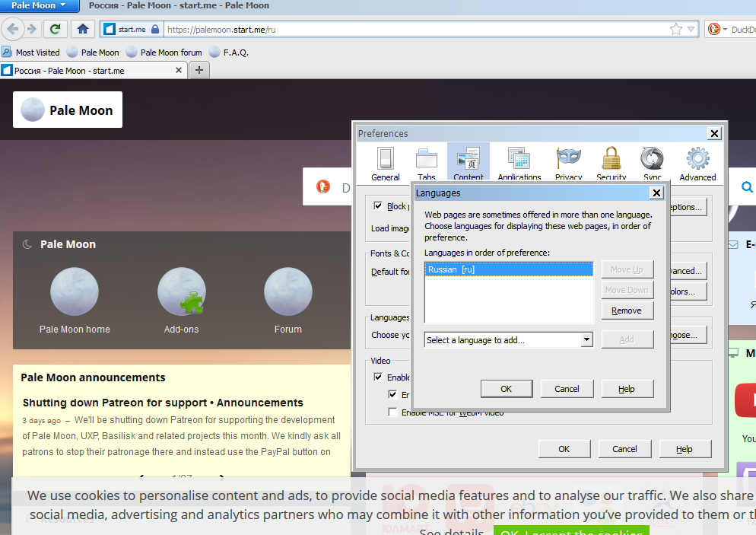756x535 pixels.
Task: Close the Россия - Pale Moon tab
Action: 179,71
